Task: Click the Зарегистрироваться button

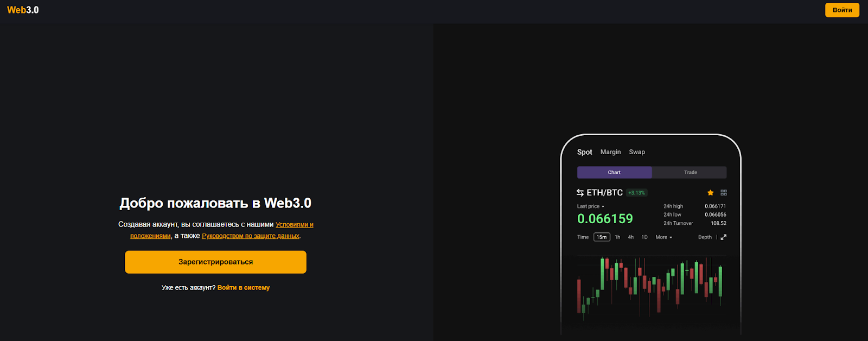Action: pos(215,262)
